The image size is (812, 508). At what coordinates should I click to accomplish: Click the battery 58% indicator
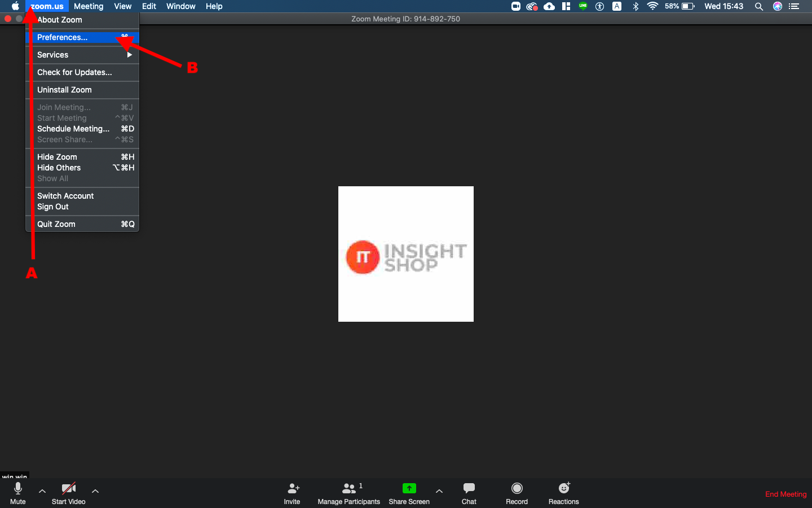679,6
